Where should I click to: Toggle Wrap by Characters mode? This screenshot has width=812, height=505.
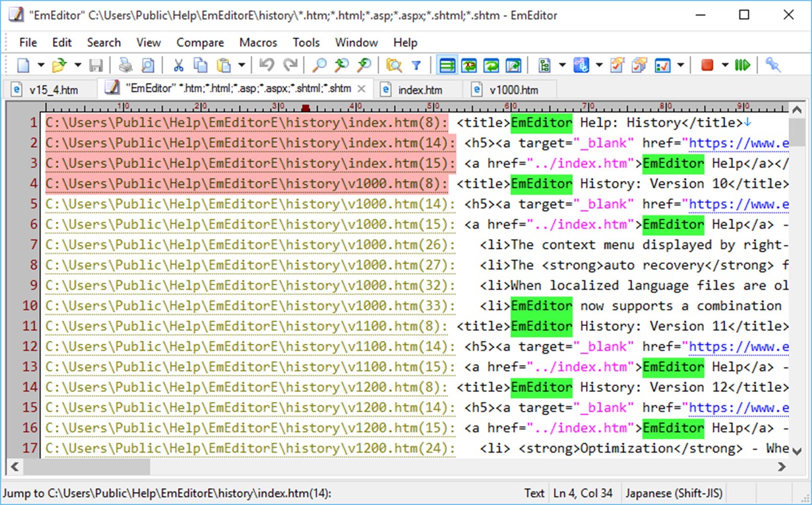469,65
